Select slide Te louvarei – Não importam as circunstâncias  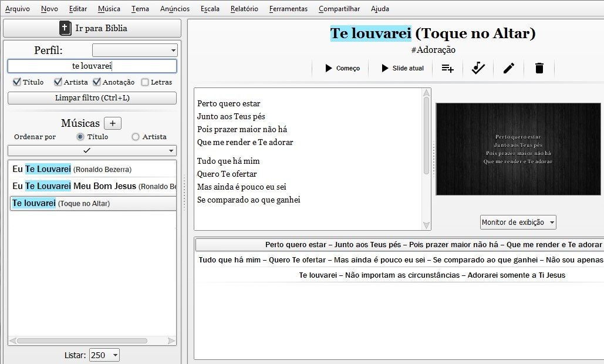[x=400, y=275]
